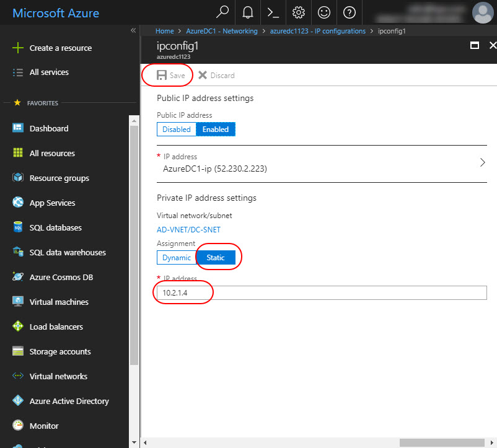This screenshot has width=497, height=448.
Task: Go to Home breadcrumb link
Action: click(x=164, y=31)
